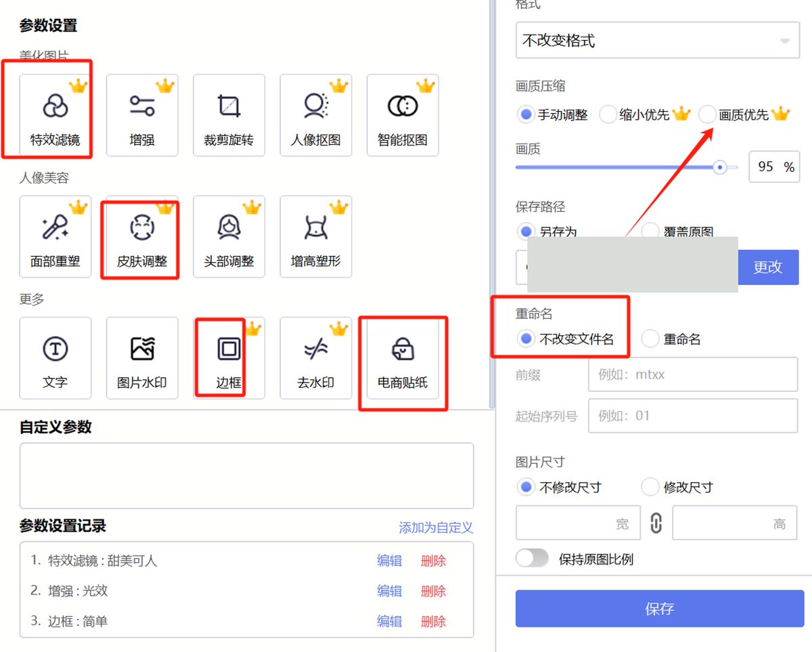Click the 参数设置记录 heading
This screenshot has width=812, height=652.
click(62, 526)
